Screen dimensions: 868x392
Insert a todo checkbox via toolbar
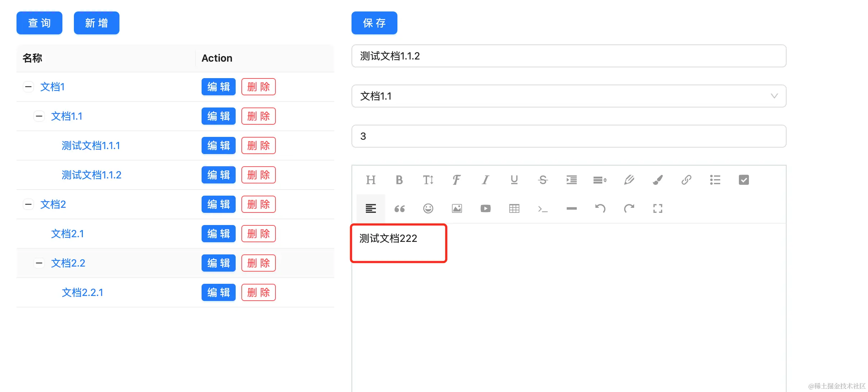click(x=744, y=180)
